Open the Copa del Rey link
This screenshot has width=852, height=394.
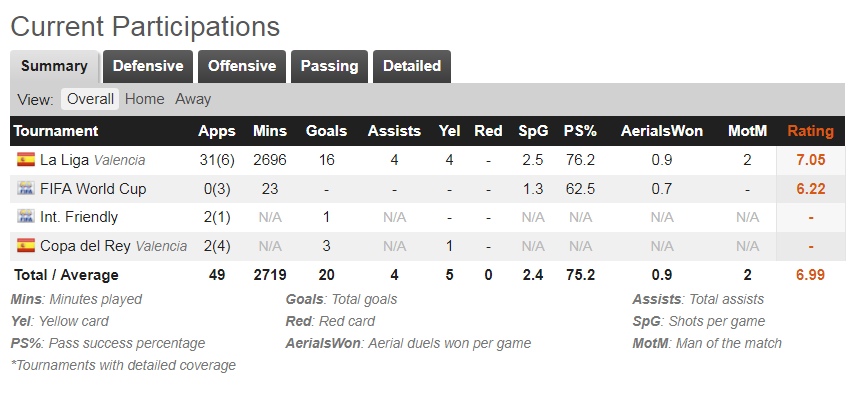[85, 246]
